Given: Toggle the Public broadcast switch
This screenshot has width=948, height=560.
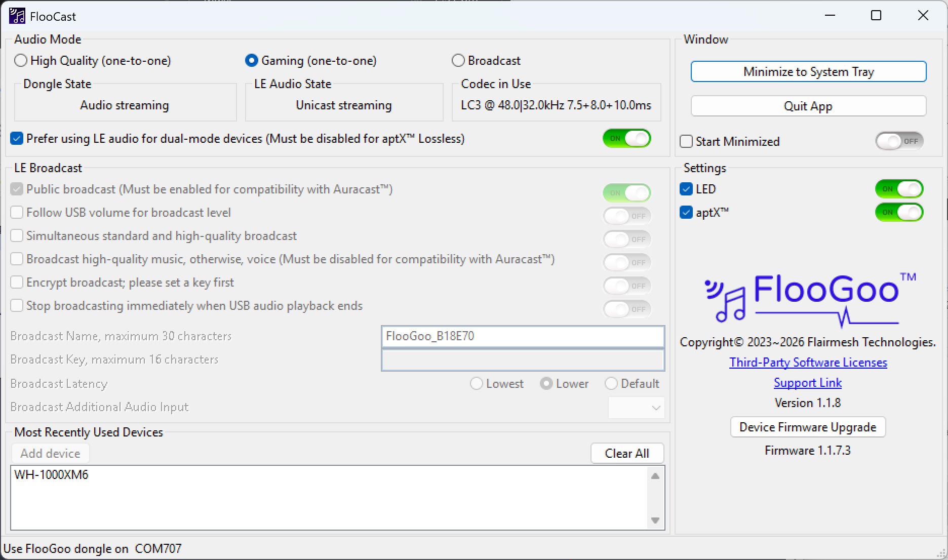Looking at the screenshot, I should tap(627, 193).
